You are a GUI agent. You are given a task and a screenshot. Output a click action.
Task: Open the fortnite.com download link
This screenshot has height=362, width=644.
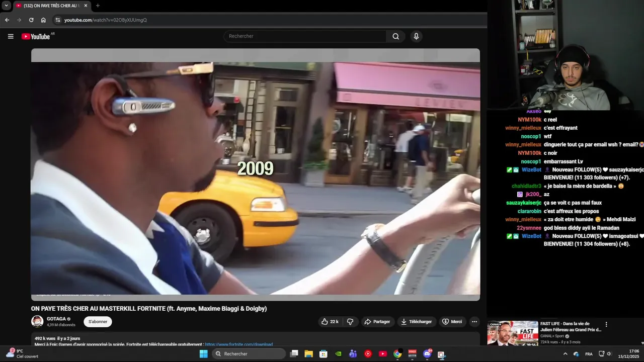coord(238,344)
